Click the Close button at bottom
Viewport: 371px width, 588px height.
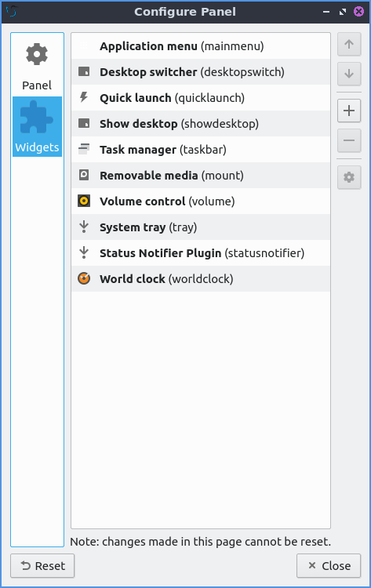point(329,565)
